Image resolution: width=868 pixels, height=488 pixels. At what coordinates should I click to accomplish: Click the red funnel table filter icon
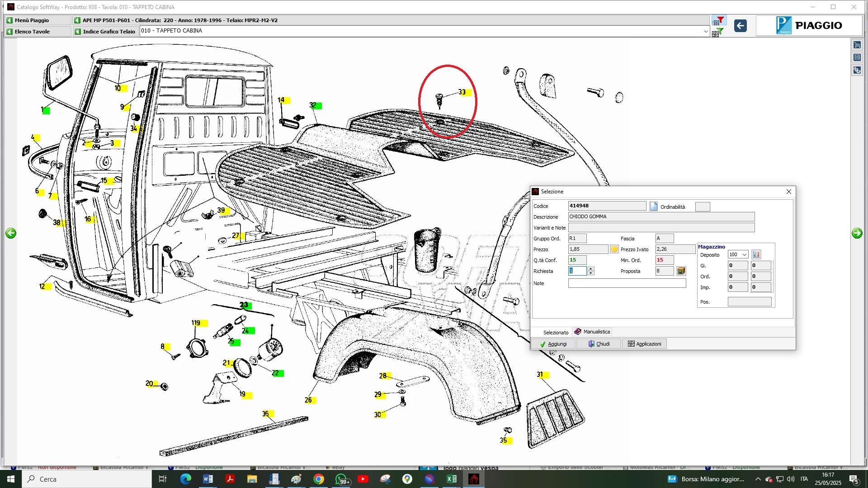718,21
